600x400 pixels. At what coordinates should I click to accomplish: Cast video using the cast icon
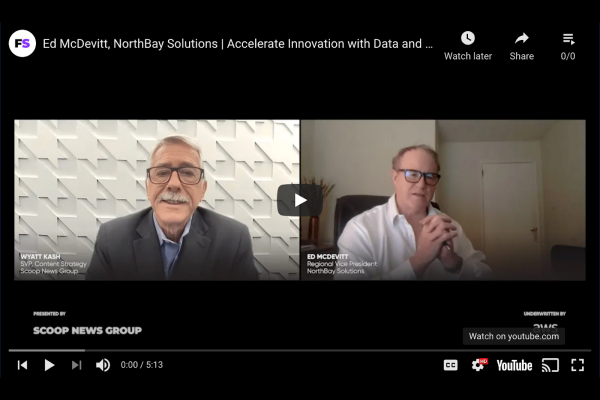(550, 365)
